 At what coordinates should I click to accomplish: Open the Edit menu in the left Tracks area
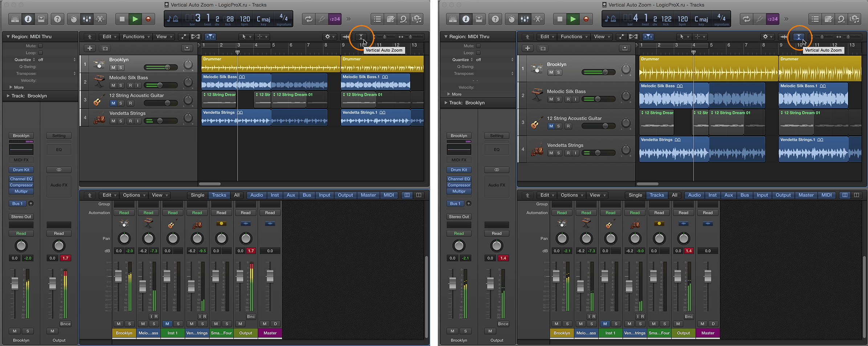coord(109,37)
